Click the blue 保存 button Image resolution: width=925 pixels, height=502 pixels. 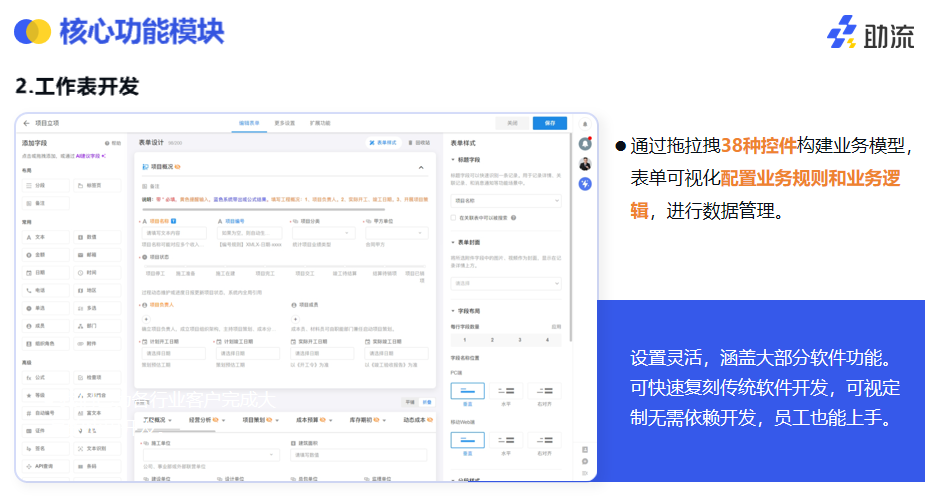[549, 123]
